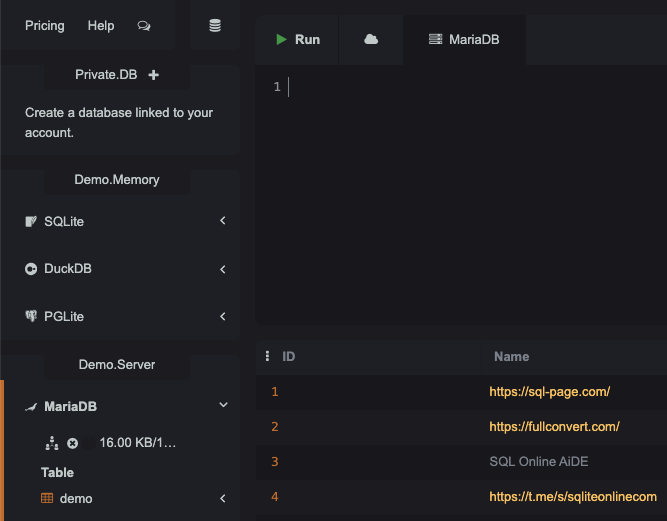Click the database stack icon

[x=215, y=26]
